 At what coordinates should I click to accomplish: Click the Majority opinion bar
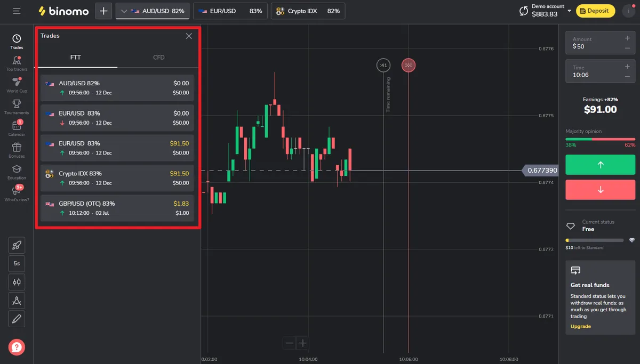click(x=601, y=139)
